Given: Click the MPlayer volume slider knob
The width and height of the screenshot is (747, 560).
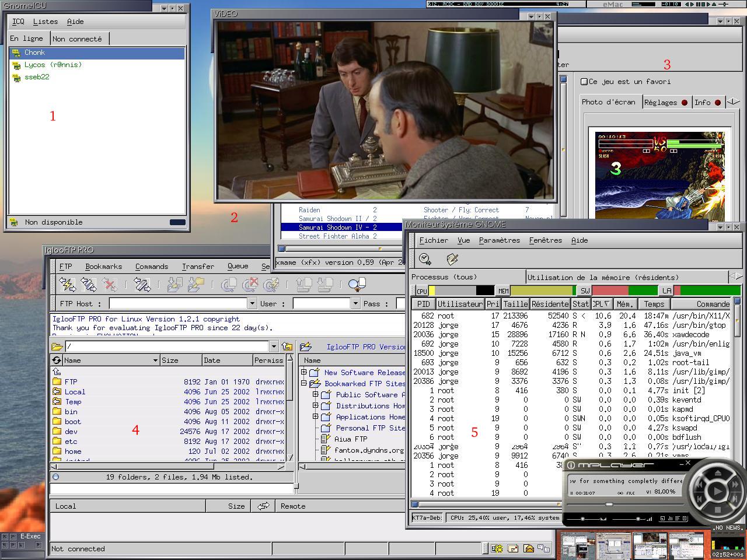Looking at the screenshot, I should 637,519.
